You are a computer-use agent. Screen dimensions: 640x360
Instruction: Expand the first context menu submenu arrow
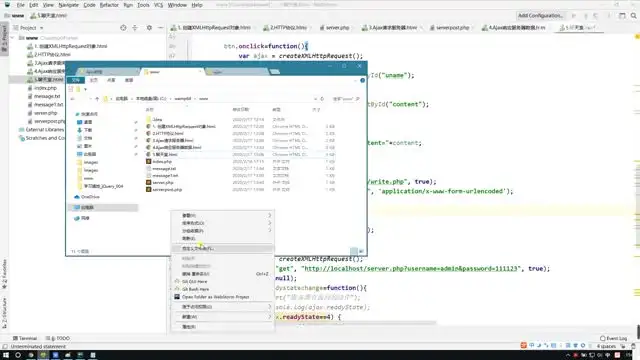pos(269,215)
